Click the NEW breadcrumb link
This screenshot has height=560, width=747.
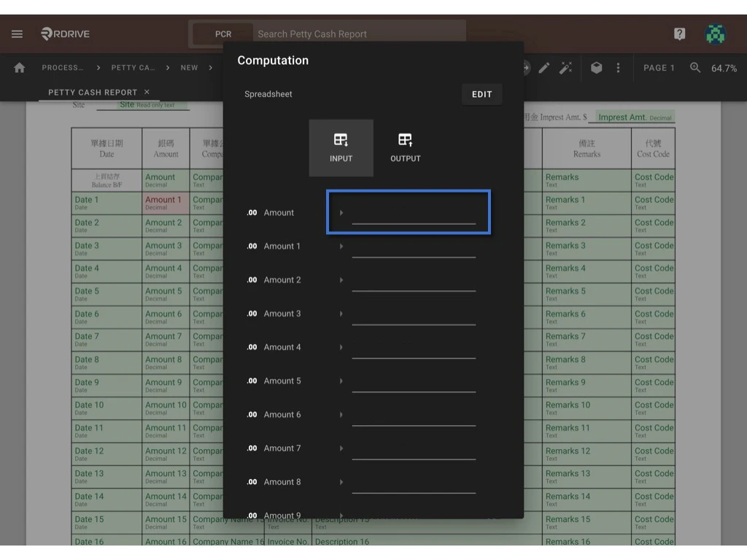coord(188,67)
